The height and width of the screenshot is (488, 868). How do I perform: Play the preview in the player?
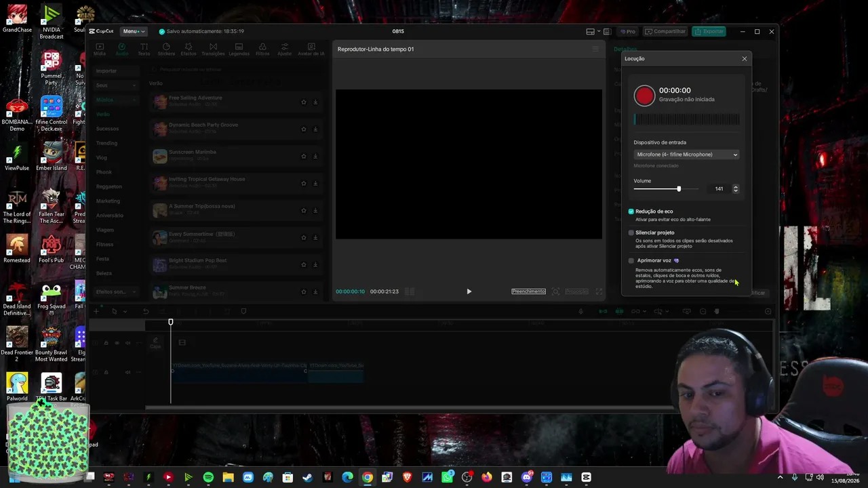coord(469,291)
